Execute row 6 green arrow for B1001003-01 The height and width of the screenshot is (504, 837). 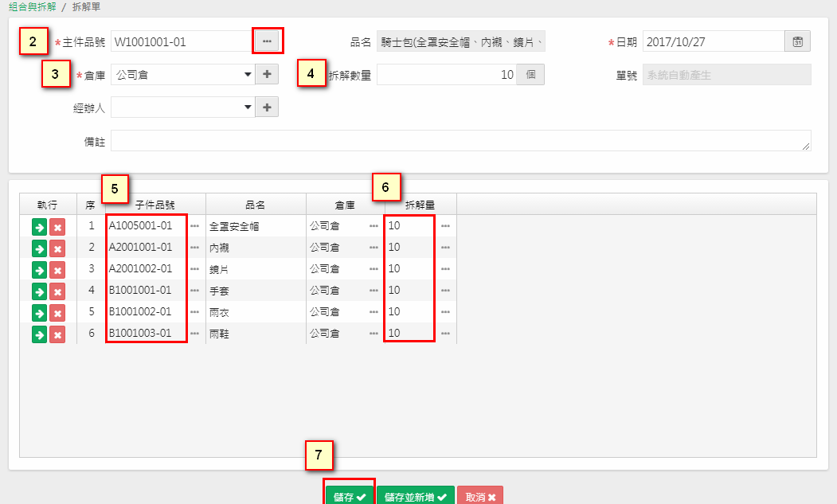[x=40, y=334]
